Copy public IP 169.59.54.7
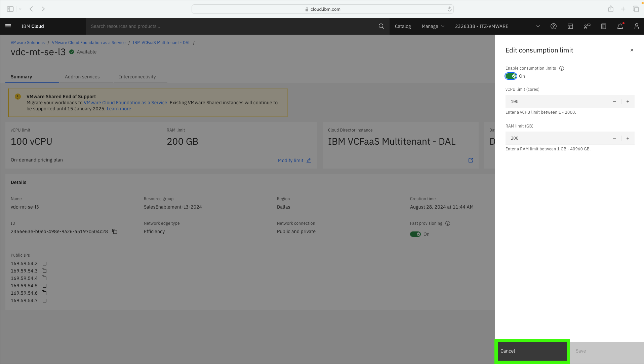This screenshot has height=364, width=644. pyautogui.click(x=44, y=300)
